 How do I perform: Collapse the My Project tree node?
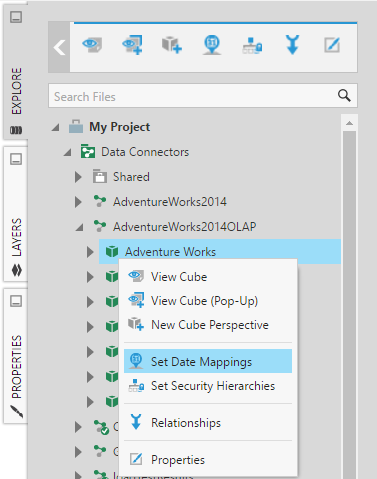(55, 127)
